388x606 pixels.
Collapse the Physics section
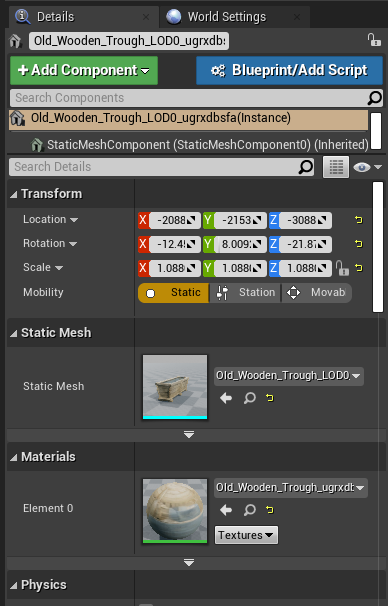click(14, 586)
